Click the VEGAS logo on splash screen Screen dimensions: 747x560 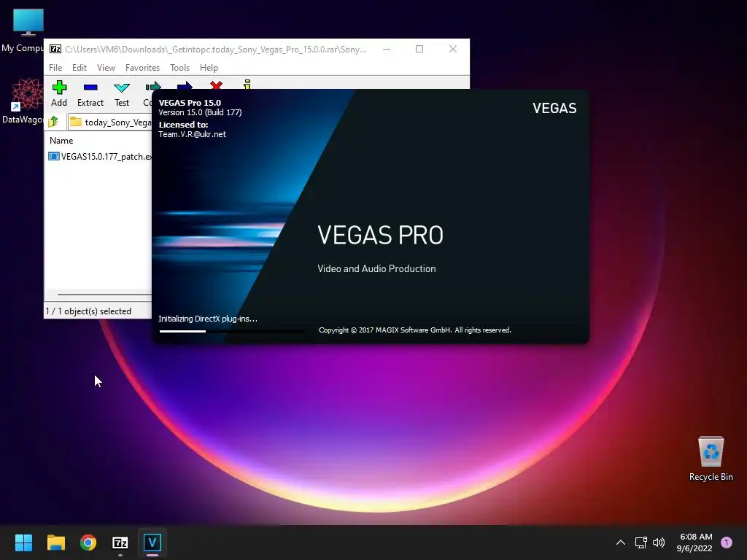(x=554, y=108)
